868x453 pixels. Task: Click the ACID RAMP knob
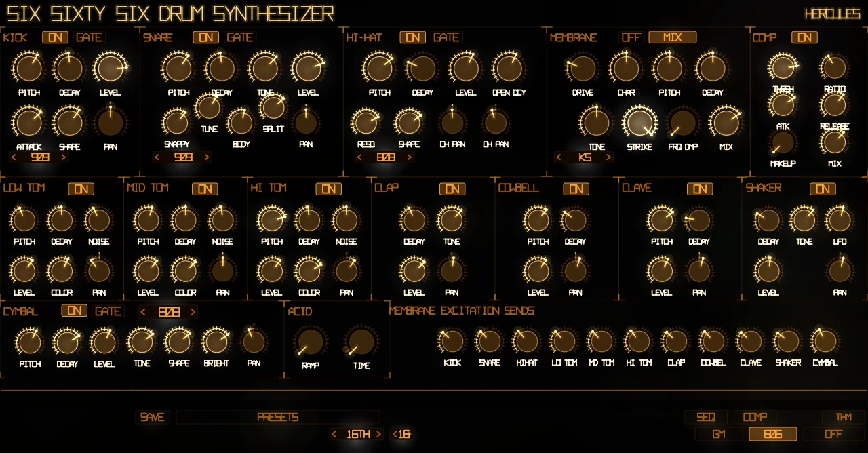tap(311, 342)
